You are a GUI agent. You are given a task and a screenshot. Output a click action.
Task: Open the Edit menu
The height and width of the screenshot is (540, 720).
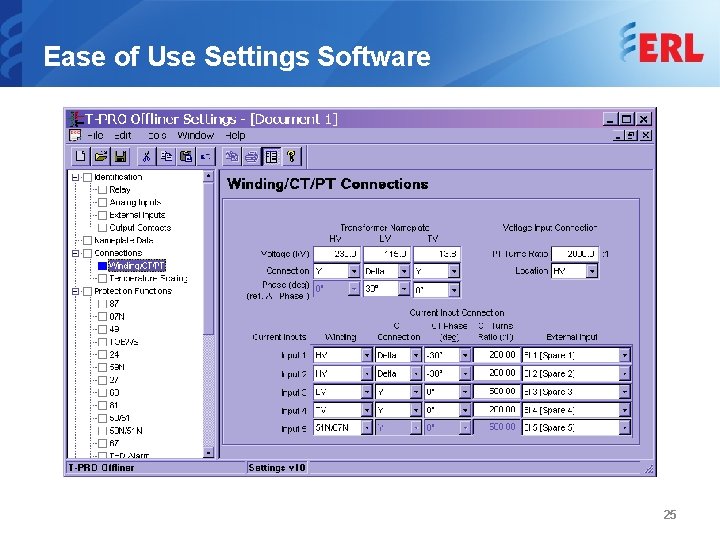[x=123, y=135]
